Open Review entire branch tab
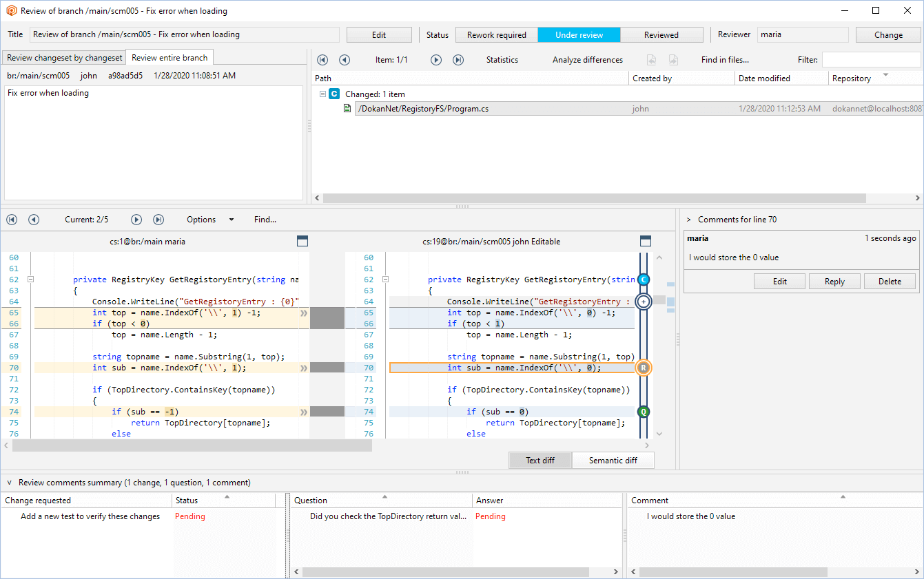The width and height of the screenshot is (924, 579). coord(170,58)
